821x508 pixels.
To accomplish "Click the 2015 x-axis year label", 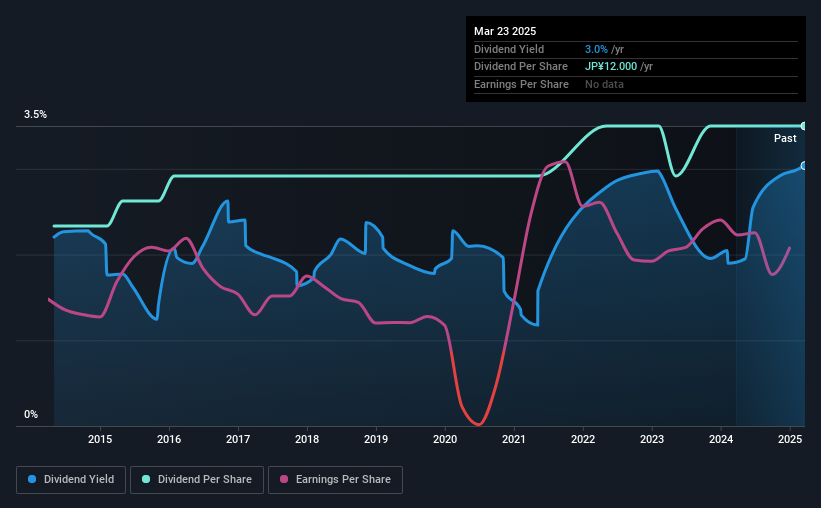I will [x=100, y=439].
